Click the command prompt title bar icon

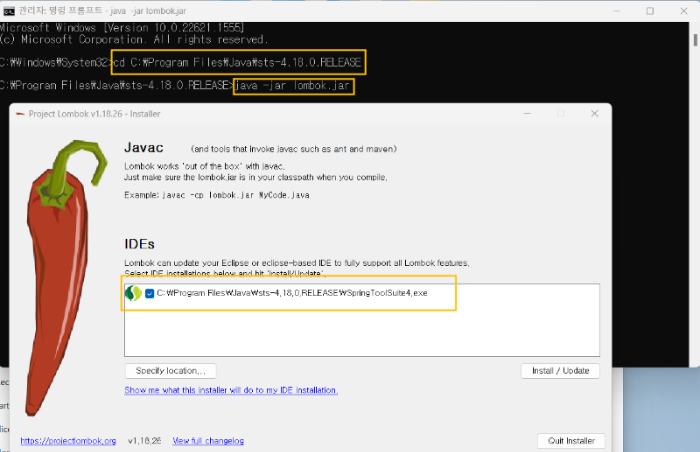8,11
